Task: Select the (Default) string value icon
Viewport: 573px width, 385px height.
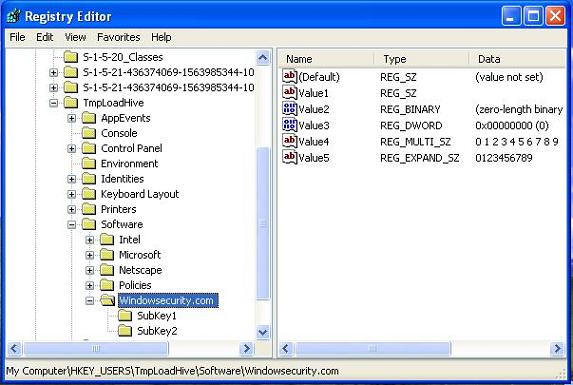Action: (289, 76)
